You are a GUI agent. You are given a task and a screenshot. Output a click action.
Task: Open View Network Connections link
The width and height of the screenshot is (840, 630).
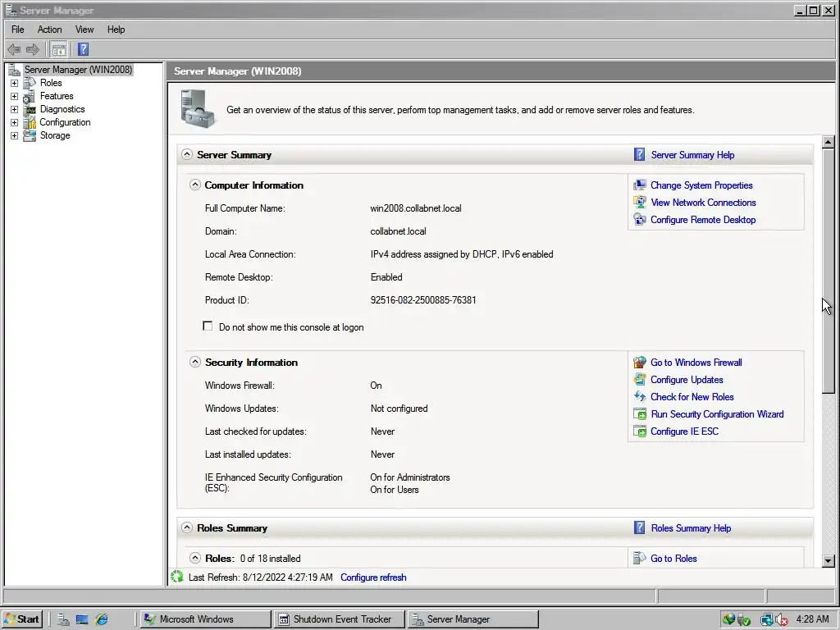(x=703, y=203)
